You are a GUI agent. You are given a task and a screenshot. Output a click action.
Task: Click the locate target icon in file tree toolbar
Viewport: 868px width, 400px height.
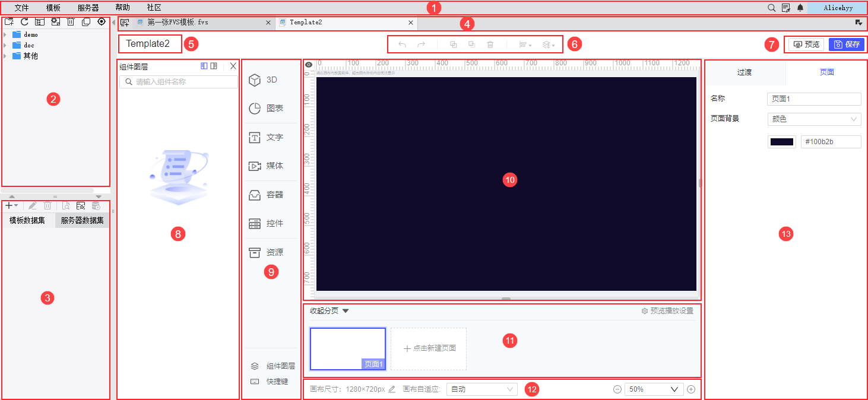[102, 21]
